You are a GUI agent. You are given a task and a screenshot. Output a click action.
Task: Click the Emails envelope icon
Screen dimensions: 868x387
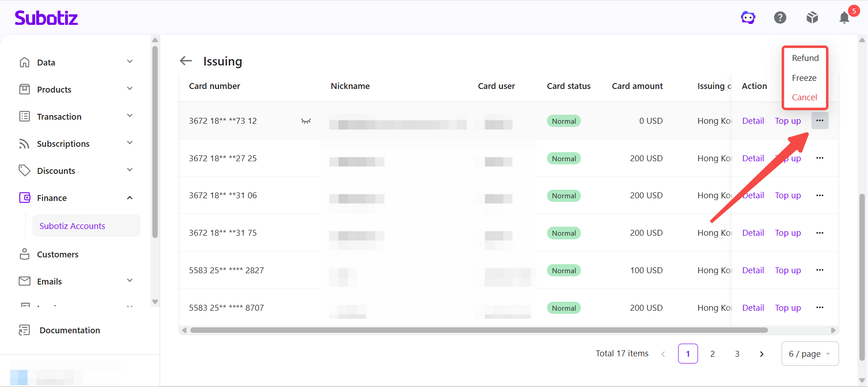click(24, 281)
